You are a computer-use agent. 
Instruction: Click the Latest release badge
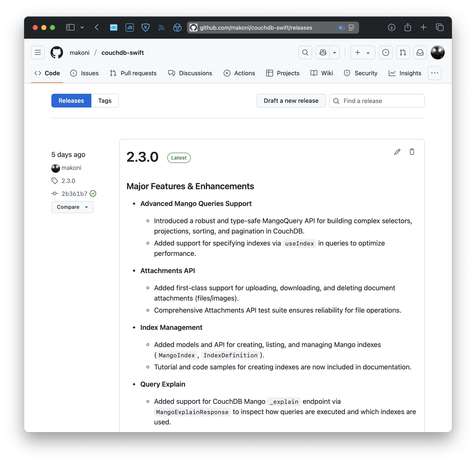pos(179,158)
